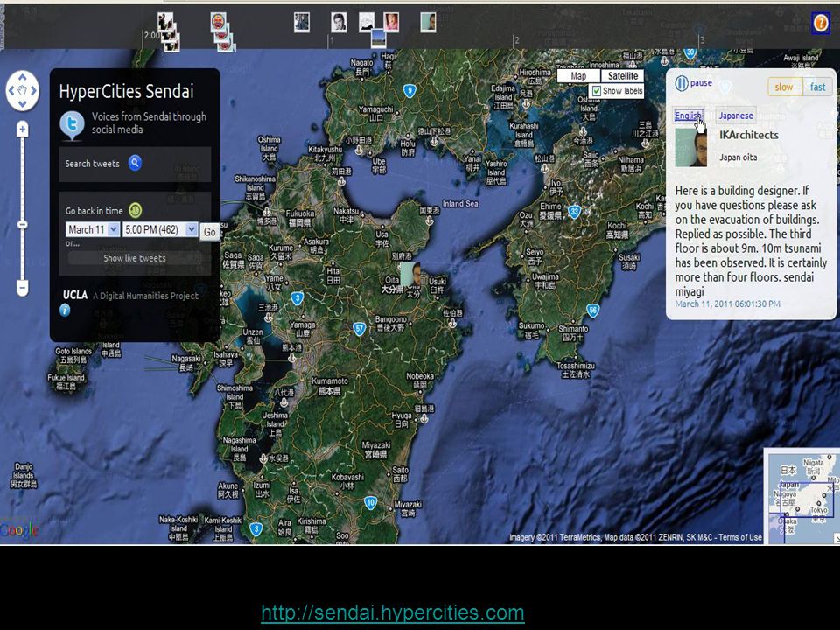This screenshot has height=630, width=840.
Task: Open the black-and-white portrait timeline thumbnail
Action: (339, 22)
